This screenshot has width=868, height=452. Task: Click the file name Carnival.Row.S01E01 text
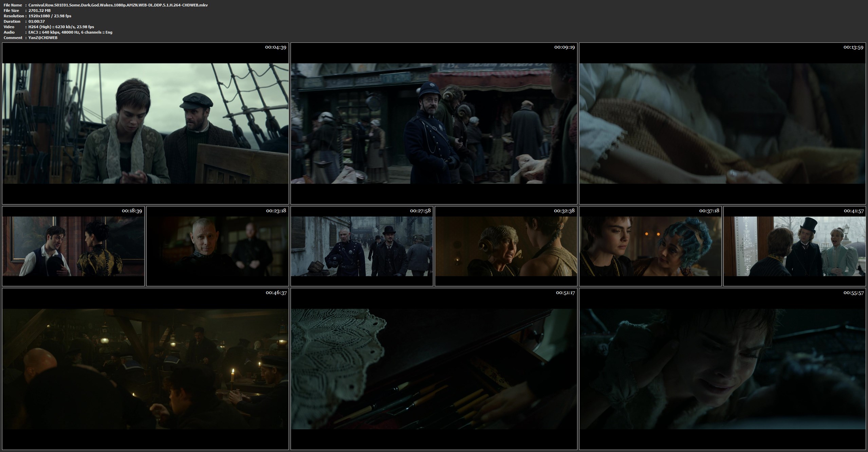click(x=118, y=5)
